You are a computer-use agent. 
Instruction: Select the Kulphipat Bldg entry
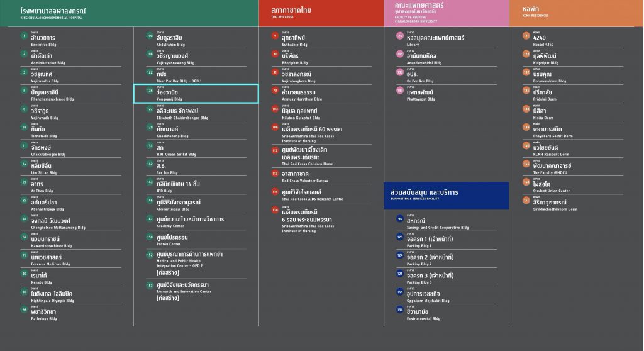(572, 57)
